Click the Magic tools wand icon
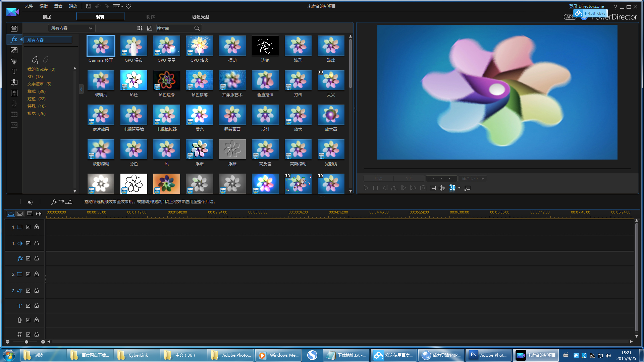The width and height of the screenshot is (644, 362). click(x=30, y=202)
